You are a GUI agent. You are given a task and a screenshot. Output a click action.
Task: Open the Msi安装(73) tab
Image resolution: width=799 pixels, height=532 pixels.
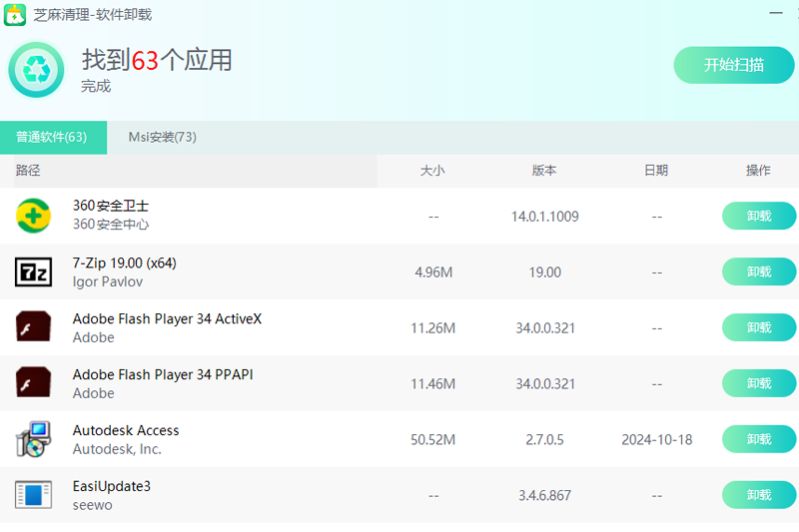pyautogui.click(x=162, y=138)
